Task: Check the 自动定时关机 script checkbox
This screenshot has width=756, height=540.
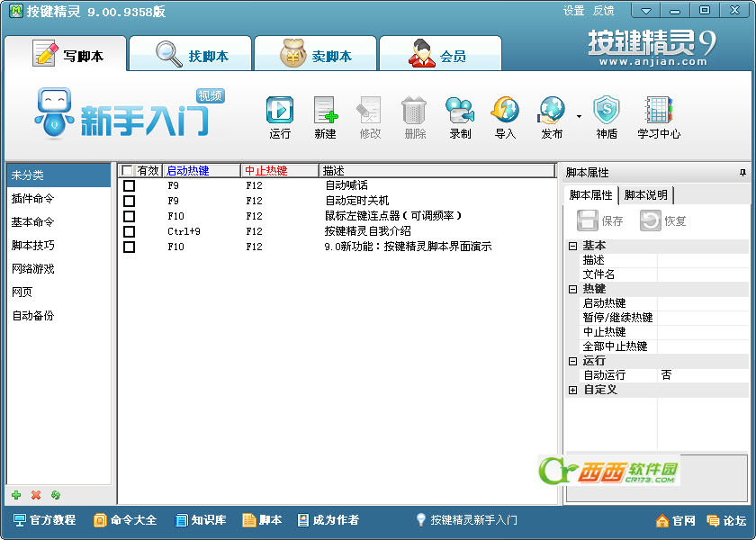Action: click(129, 201)
